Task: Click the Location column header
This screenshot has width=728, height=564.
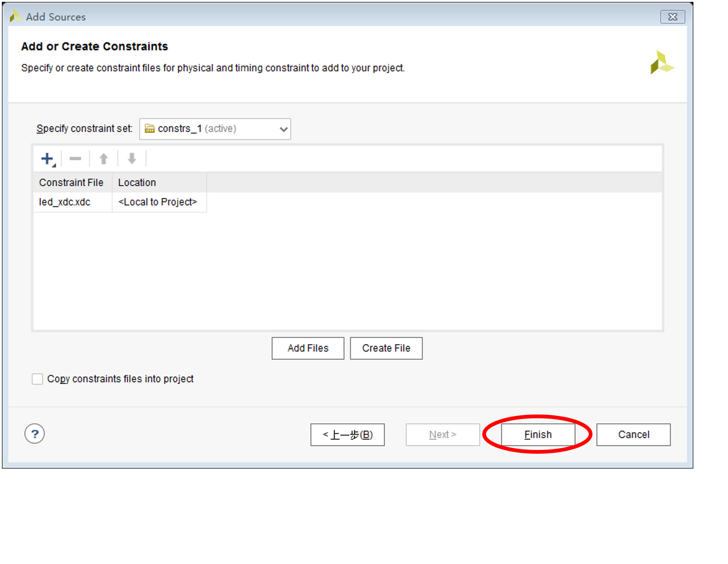Action: (137, 183)
